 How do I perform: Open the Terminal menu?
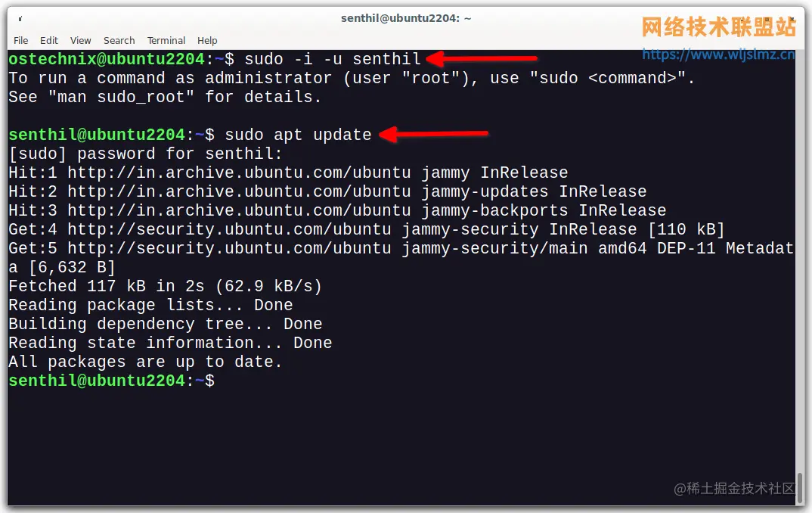[x=166, y=40]
